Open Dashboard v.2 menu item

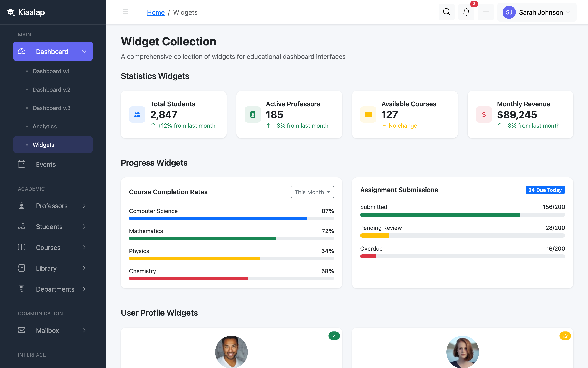click(x=53, y=90)
